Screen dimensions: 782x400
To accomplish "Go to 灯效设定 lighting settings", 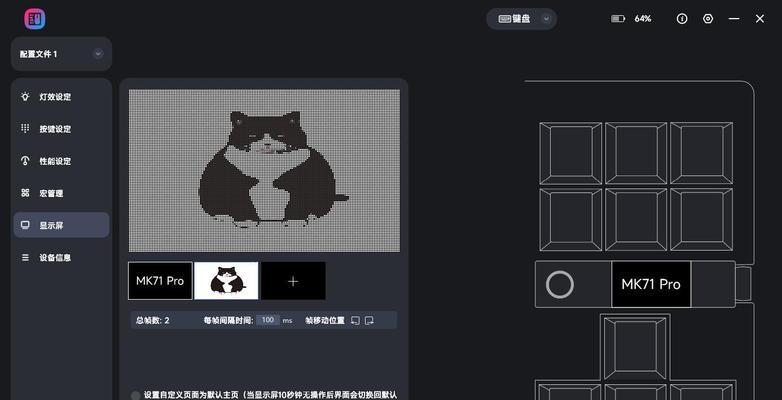I will coord(61,97).
